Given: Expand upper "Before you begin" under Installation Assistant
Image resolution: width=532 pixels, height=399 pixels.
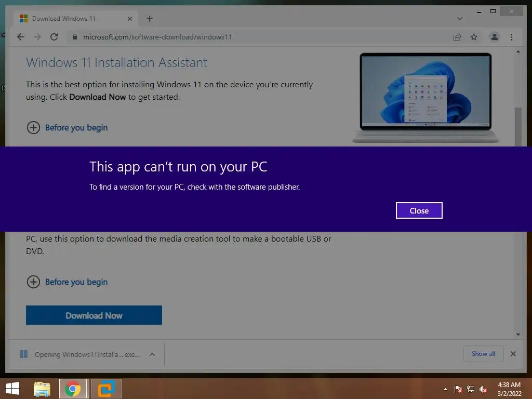Looking at the screenshot, I should click(67, 128).
